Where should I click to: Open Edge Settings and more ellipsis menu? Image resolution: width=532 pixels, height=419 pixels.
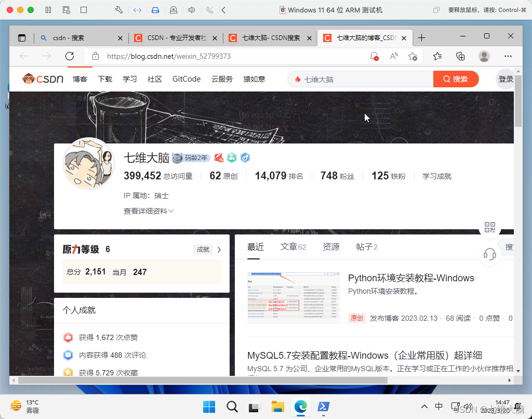click(x=508, y=56)
